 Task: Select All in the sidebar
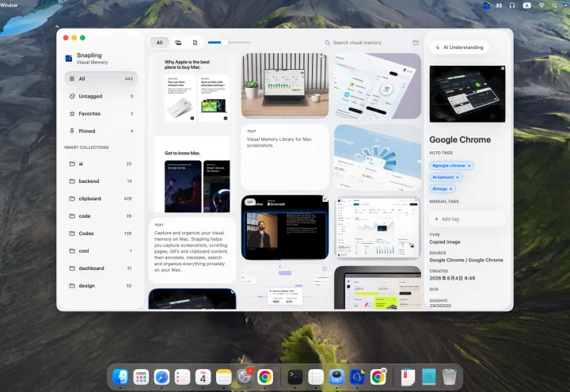tap(101, 79)
